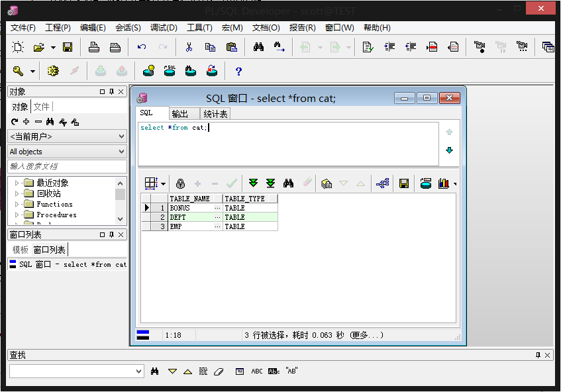The height and width of the screenshot is (392, 561).
Task: Click the Undo arrow icon
Action: pos(141,47)
